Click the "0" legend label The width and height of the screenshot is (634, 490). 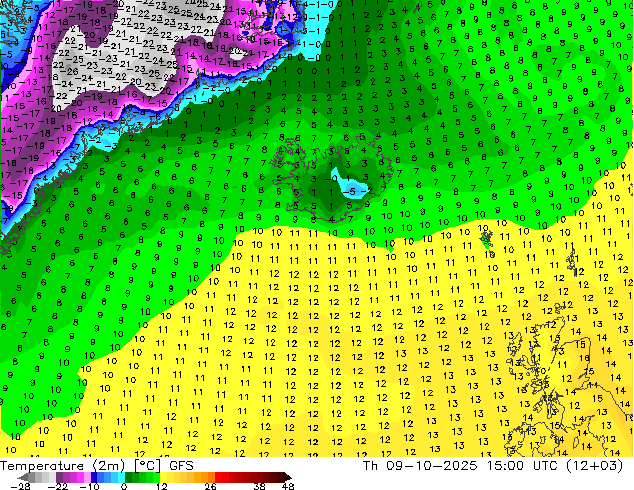124,486
